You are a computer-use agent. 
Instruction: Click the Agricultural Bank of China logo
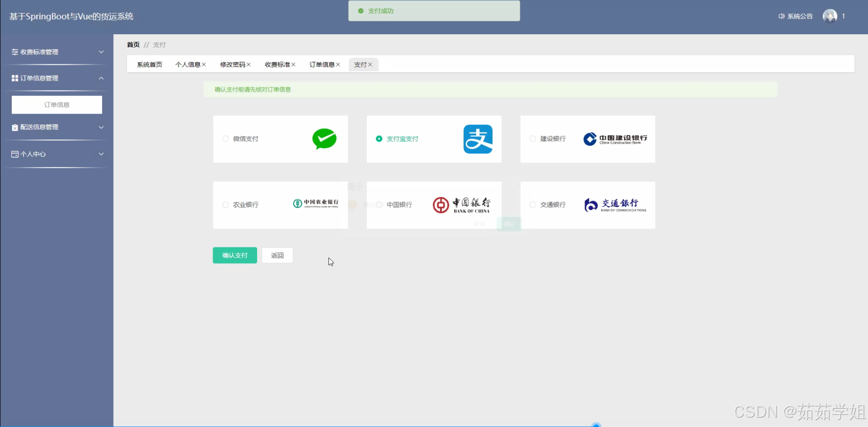coord(316,203)
